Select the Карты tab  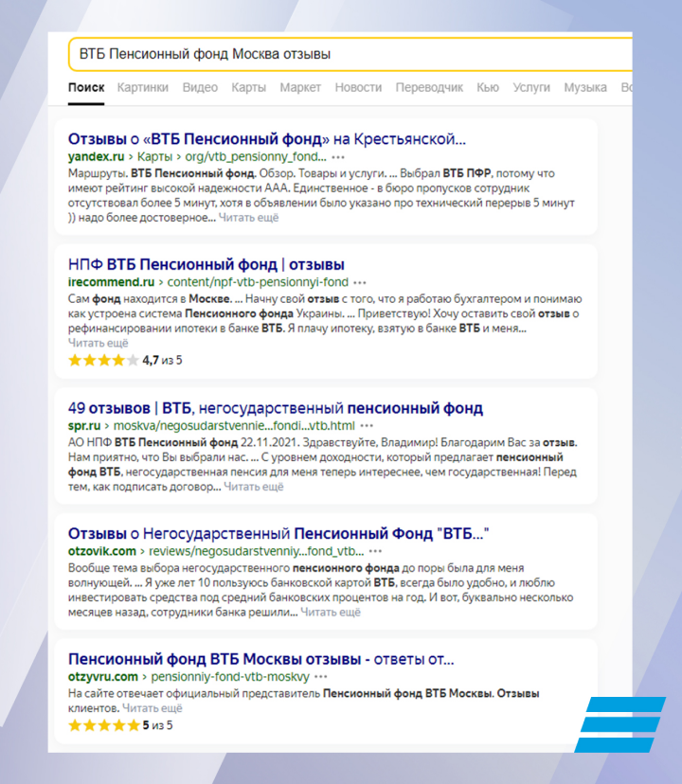[x=249, y=87]
